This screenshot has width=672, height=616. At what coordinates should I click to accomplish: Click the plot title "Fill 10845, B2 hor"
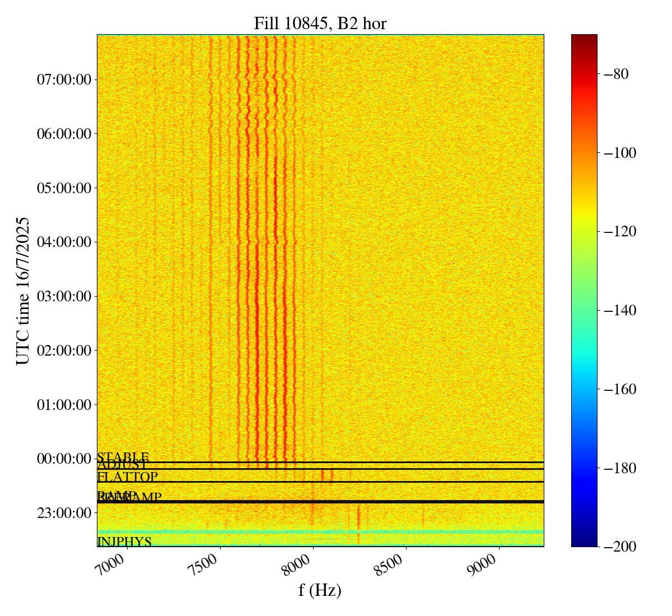coord(320,24)
